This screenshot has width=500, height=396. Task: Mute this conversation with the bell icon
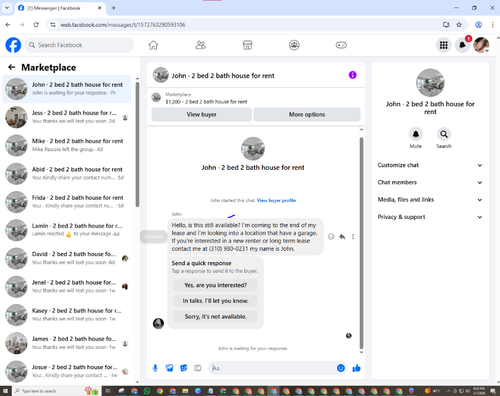pyautogui.click(x=416, y=134)
